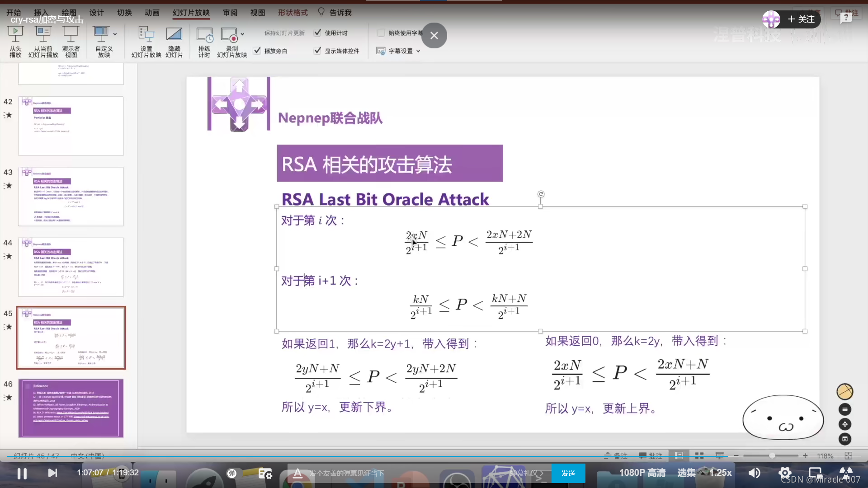Mute the video volume
This screenshot has height=488, width=868.
(754, 473)
